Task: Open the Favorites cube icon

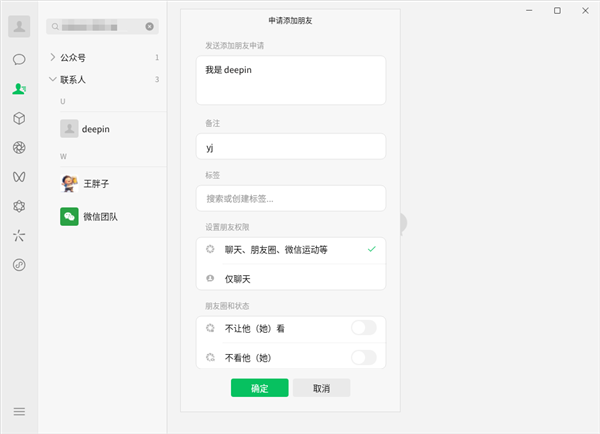Action: coord(19,118)
